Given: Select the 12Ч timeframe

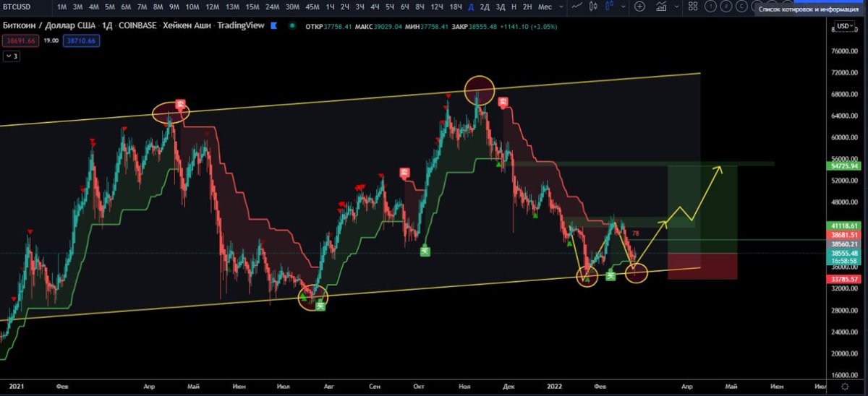Looking at the screenshot, I should point(437,7).
